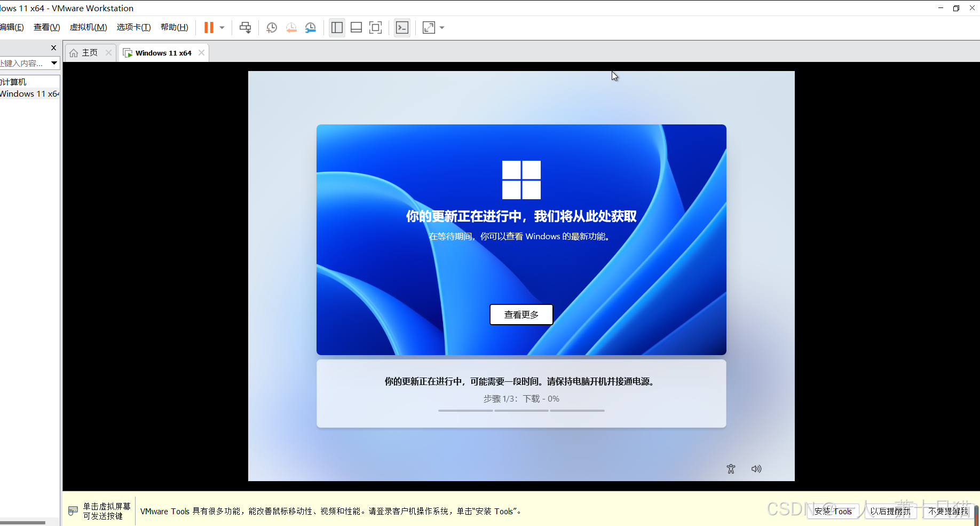Click the library panel horizontal scrollbar
This screenshot has height=526, width=980.
click(22, 522)
